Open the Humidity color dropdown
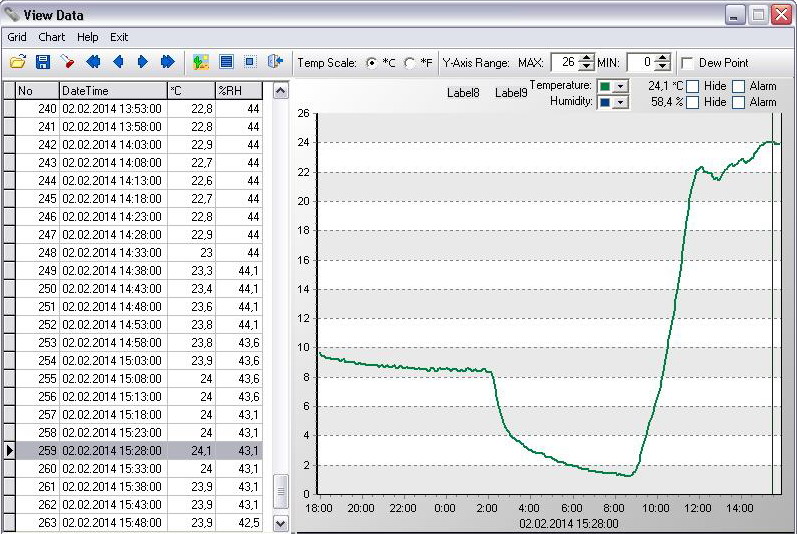Screen dimensions: 797x534 coord(620,102)
